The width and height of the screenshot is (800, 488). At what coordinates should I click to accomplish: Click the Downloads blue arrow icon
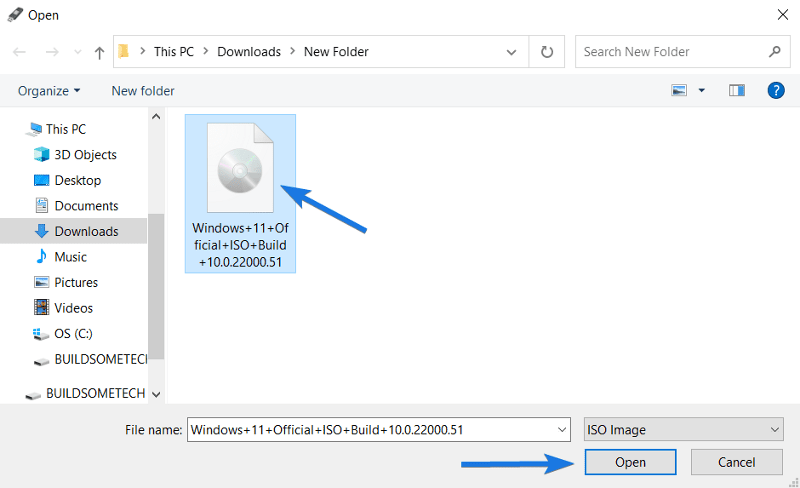41,231
